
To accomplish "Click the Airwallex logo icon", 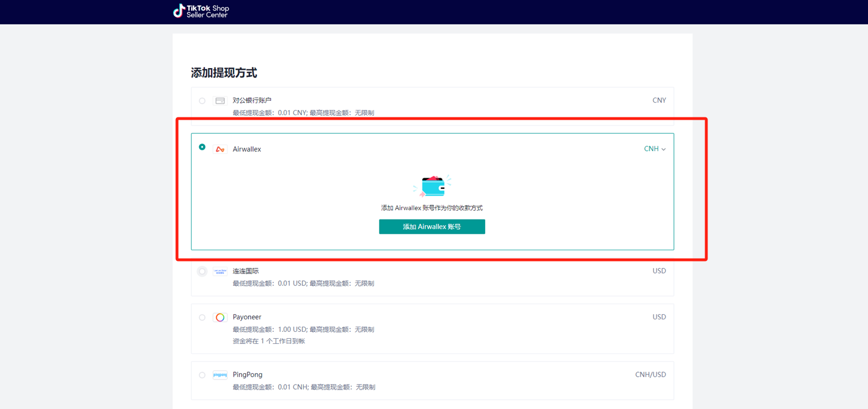I will point(220,149).
